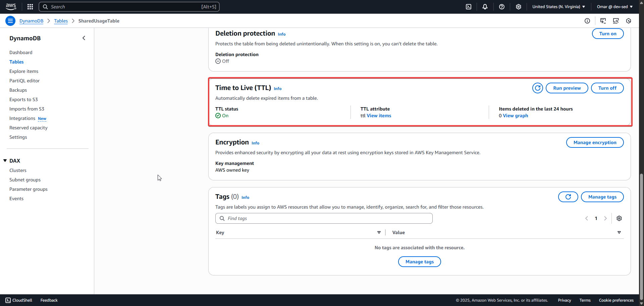The width and height of the screenshot is (644, 306).
Task: Open Explore items in the sidebar
Action: pos(24,71)
